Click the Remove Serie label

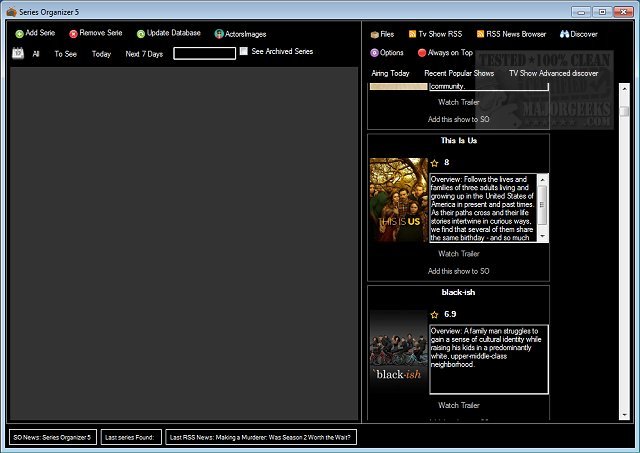[x=101, y=33]
